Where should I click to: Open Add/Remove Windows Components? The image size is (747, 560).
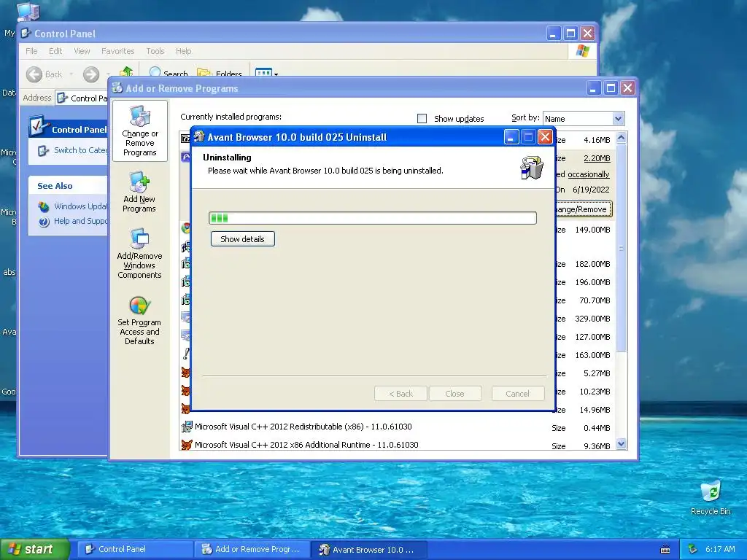coord(139,253)
